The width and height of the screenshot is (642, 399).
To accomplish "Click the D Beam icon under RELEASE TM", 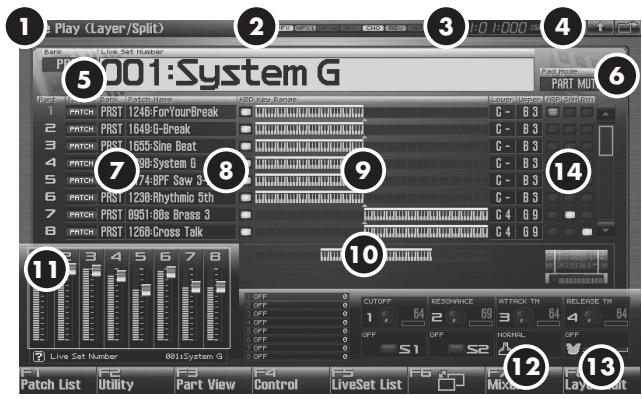I will point(573,348).
